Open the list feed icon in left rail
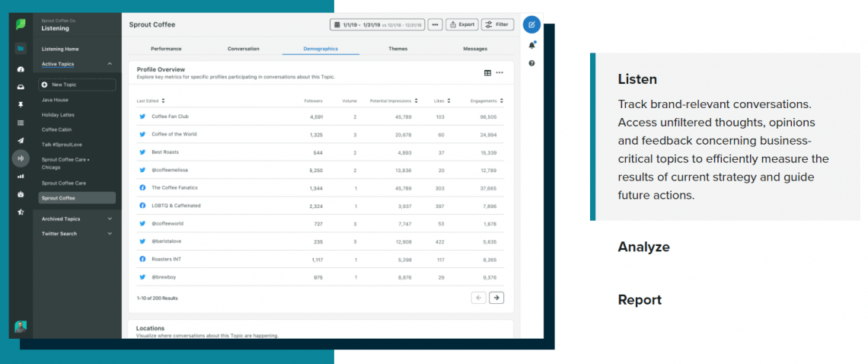The width and height of the screenshot is (868, 364). click(x=21, y=123)
